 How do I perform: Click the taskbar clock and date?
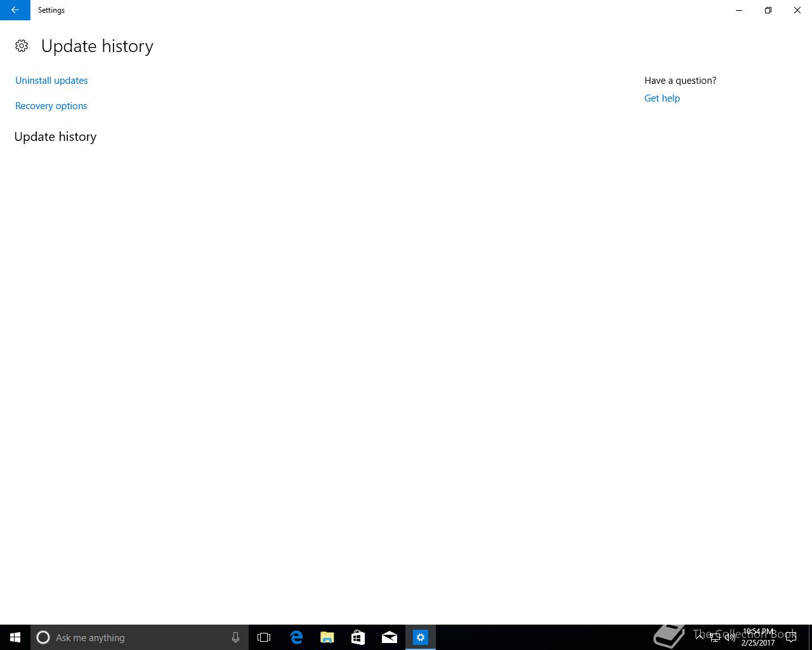(x=758, y=637)
